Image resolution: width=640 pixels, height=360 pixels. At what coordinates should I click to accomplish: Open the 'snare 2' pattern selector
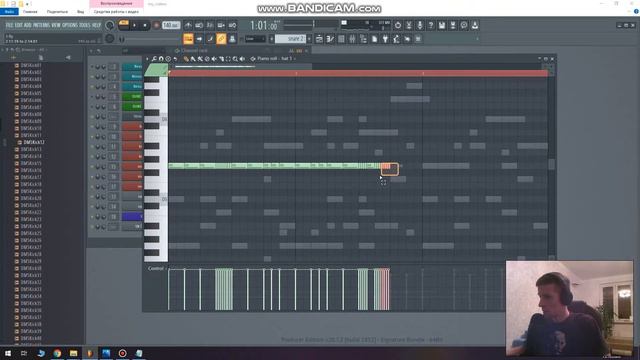point(290,39)
